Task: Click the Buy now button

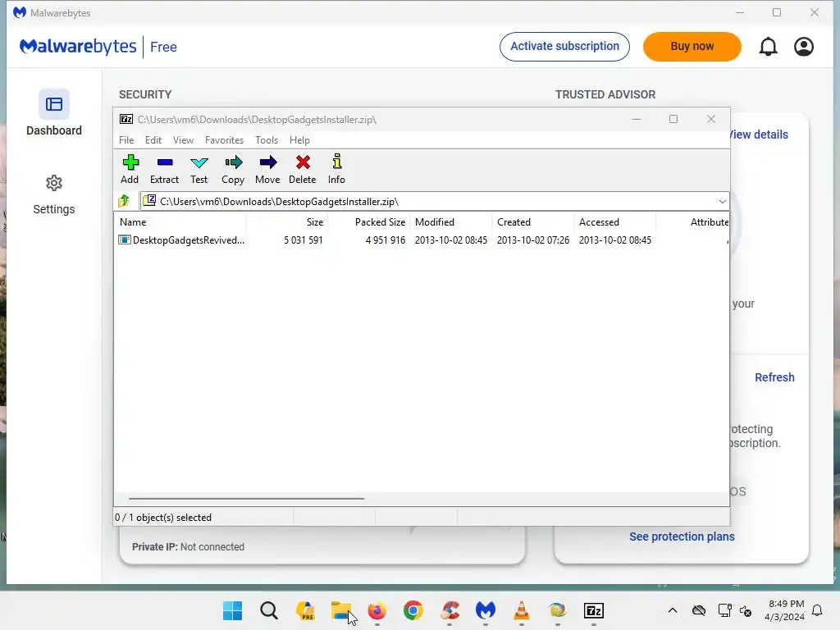Action: point(692,47)
